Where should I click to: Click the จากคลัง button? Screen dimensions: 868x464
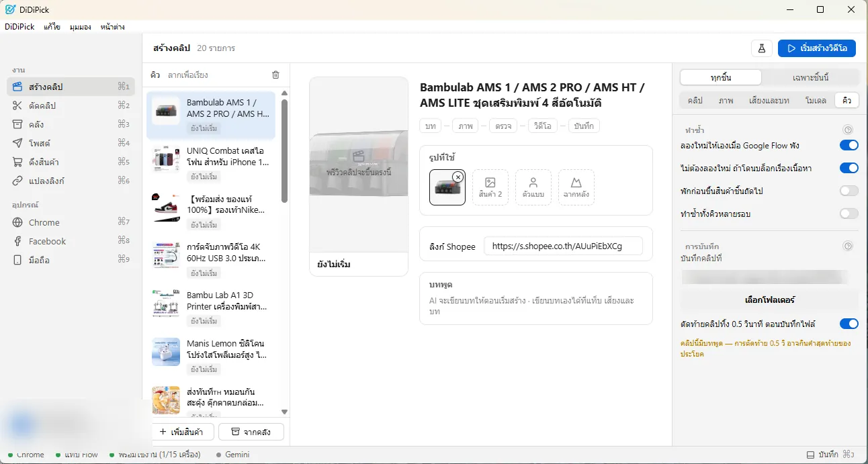pyautogui.click(x=251, y=432)
